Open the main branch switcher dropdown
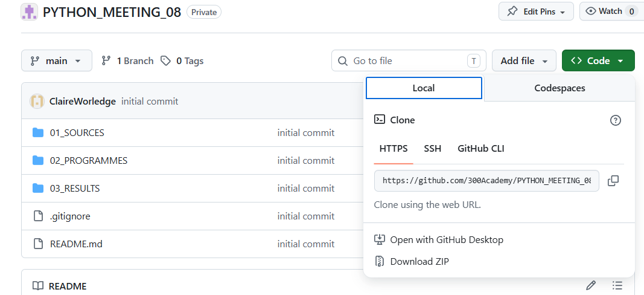This screenshot has width=644, height=295. pos(57,61)
